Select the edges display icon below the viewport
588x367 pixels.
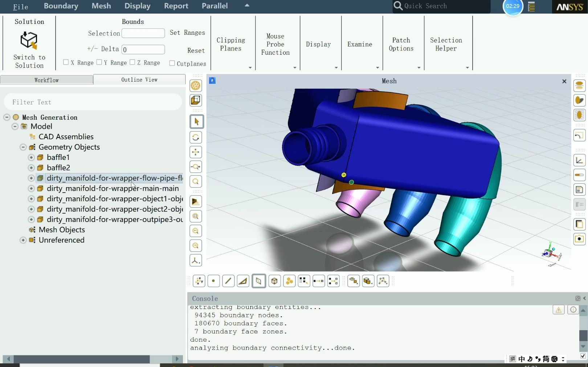(x=228, y=281)
